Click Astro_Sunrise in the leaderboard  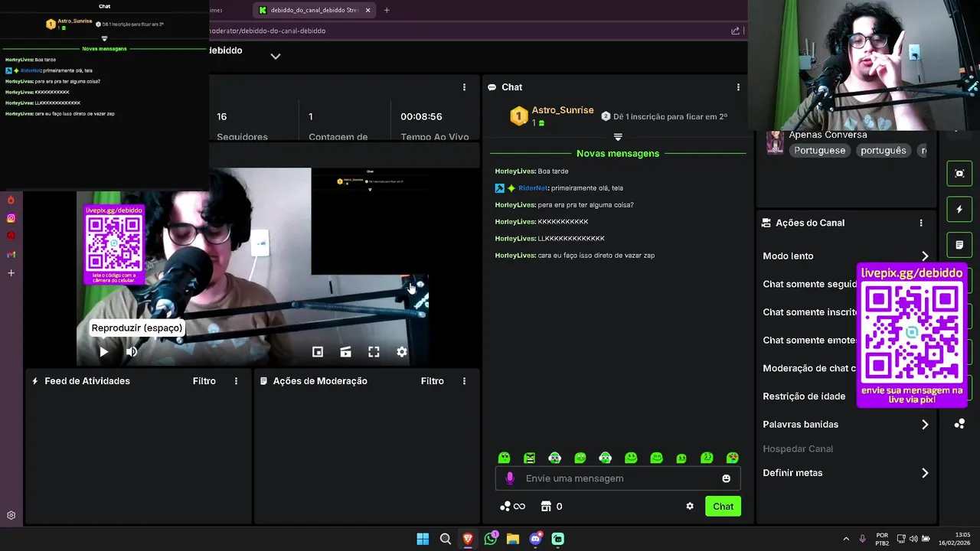tap(563, 110)
